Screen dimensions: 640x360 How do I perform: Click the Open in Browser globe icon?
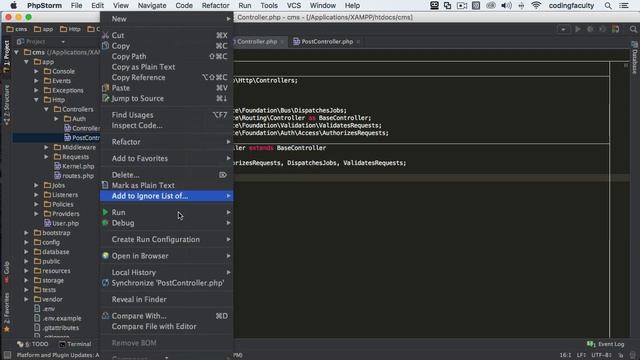(x=105, y=256)
